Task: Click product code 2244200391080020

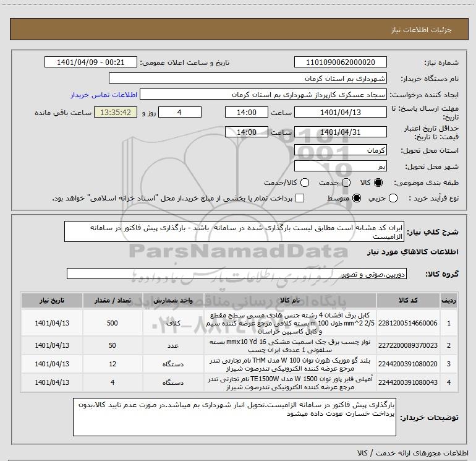Action: [408, 364]
